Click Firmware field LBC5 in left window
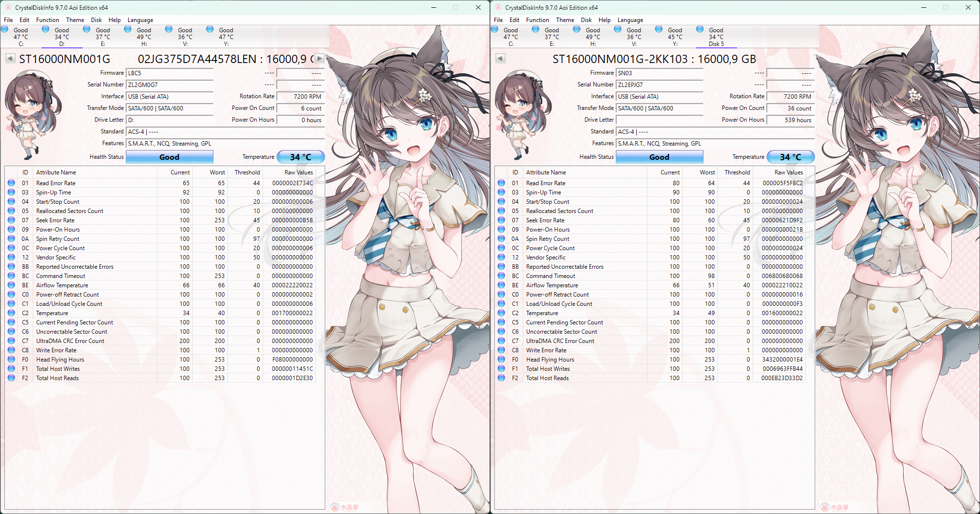Viewport: 980px width, 514px height. tap(170, 73)
